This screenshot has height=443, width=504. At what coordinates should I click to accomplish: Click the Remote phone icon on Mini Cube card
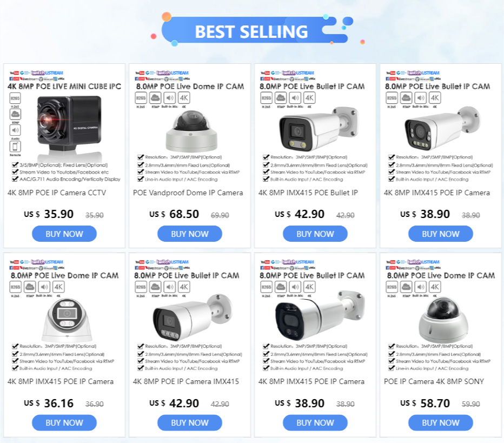click(15, 146)
